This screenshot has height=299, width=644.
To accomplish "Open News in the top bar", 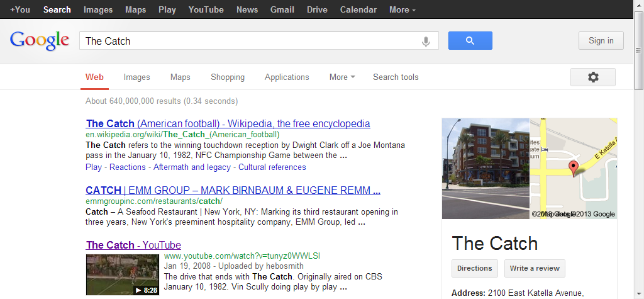I will 247,10.
